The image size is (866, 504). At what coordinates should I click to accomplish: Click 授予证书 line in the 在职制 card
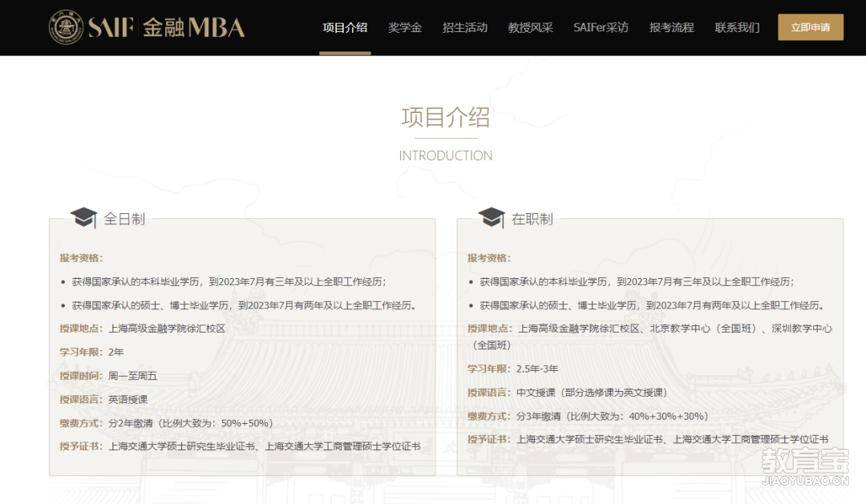pyautogui.click(x=649, y=439)
